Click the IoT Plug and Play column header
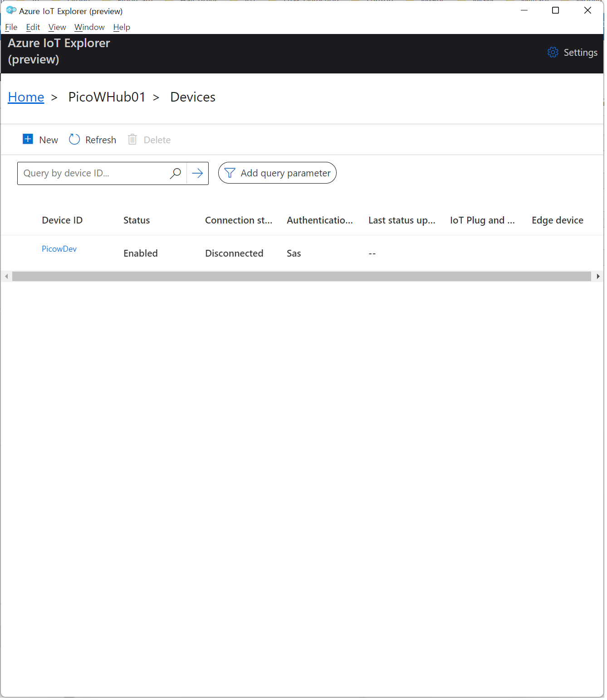 point(482,220)
